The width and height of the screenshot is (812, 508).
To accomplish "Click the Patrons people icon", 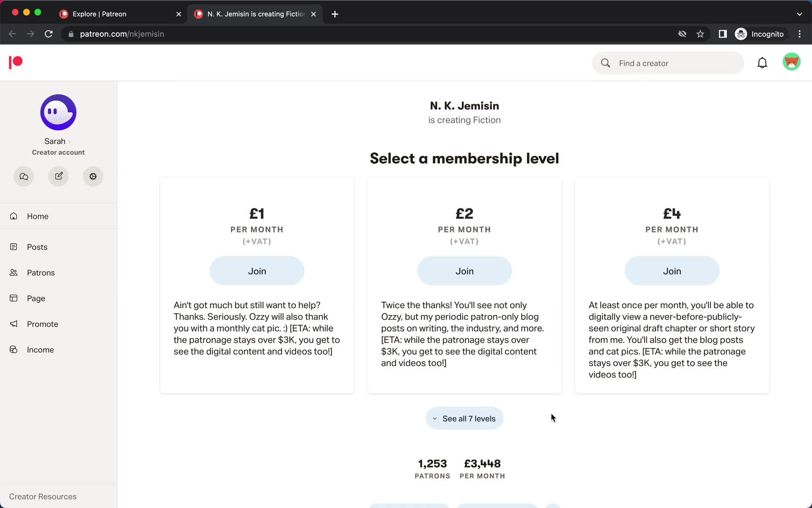I will coord(14,273).
